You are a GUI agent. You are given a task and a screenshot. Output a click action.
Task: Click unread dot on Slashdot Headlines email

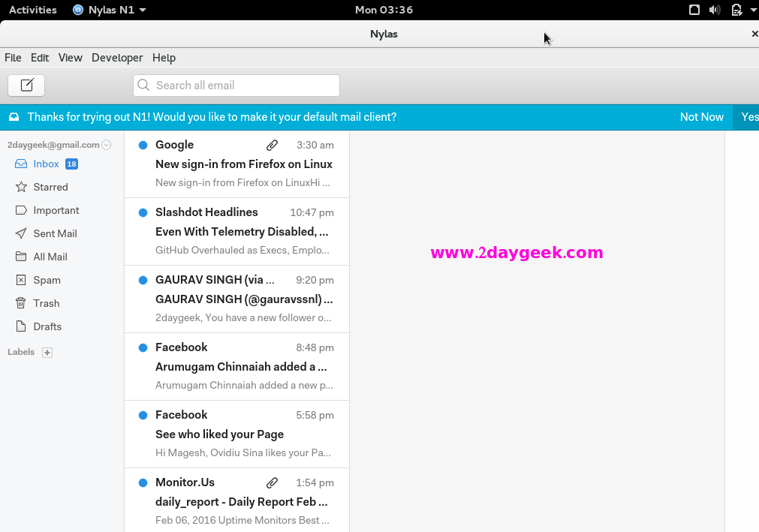[x=143, y=213]
